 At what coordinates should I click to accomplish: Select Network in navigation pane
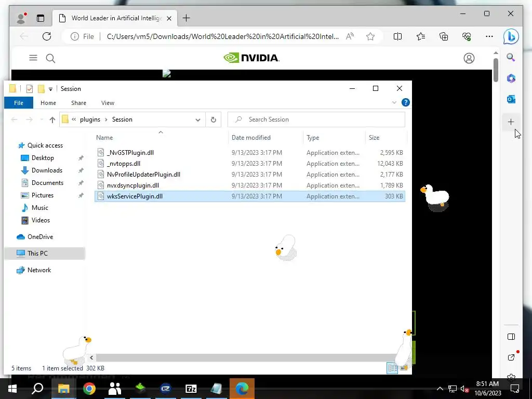(x=39, y=270)
